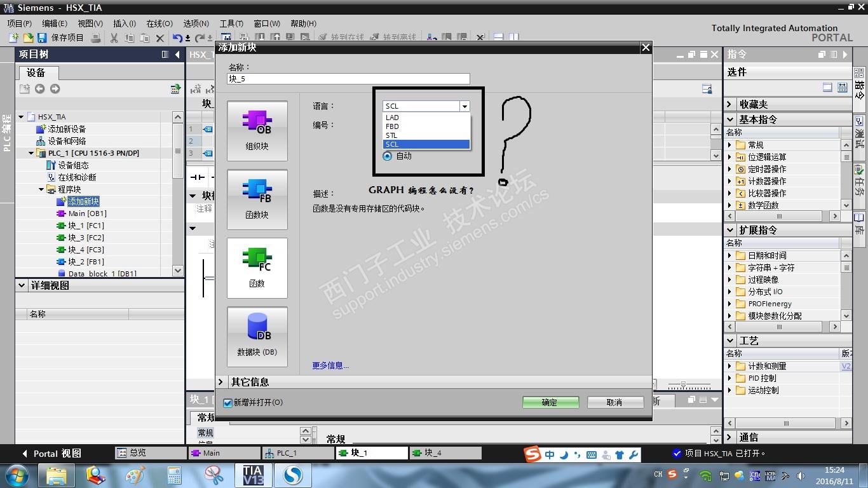Click the forward arrow in project tree
868x488 pixels.
pos(55,89)
